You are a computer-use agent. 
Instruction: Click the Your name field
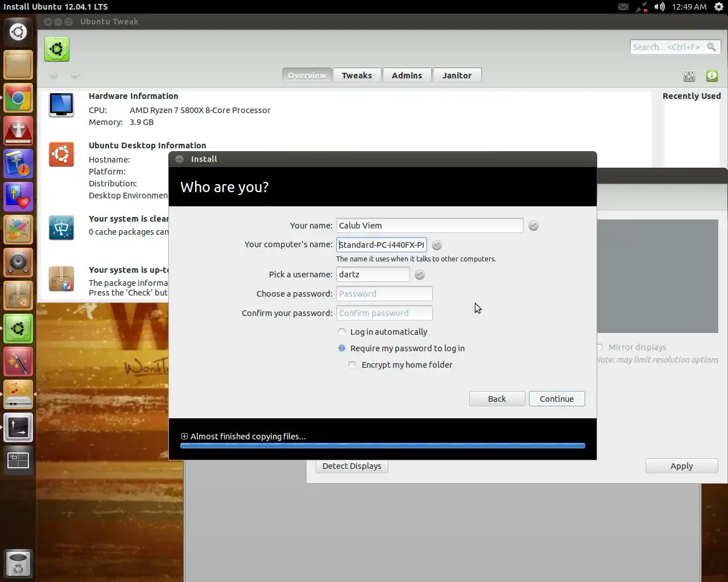tap(429, 226)
